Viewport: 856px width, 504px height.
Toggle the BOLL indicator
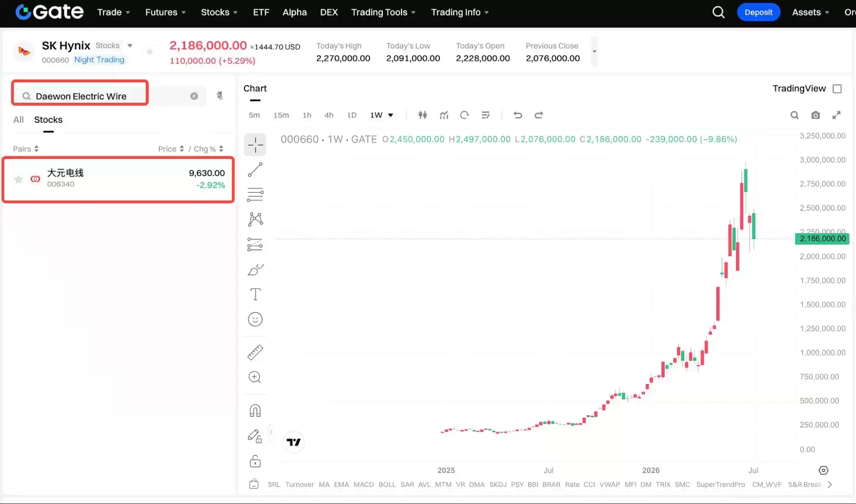click(387, 484)
